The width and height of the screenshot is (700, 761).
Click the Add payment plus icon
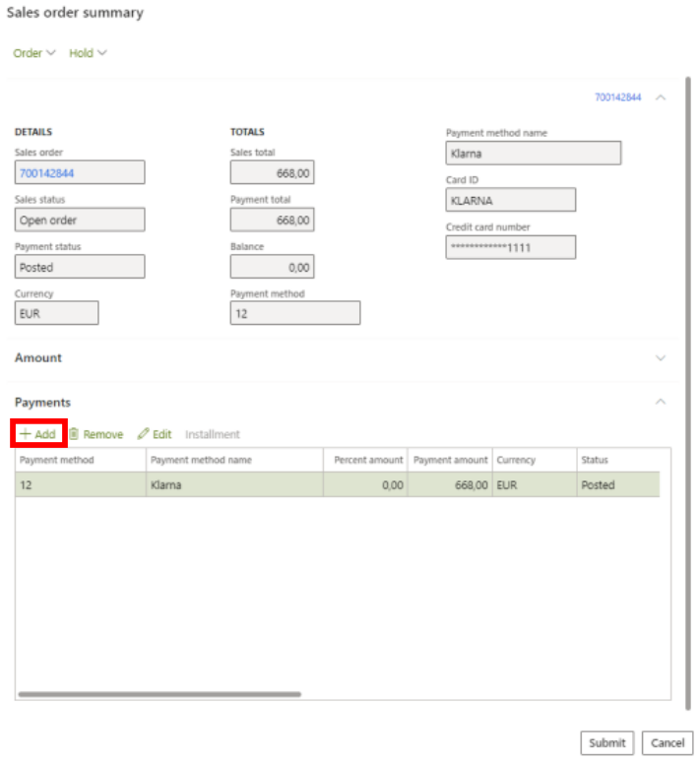click(x=26, y=434)
